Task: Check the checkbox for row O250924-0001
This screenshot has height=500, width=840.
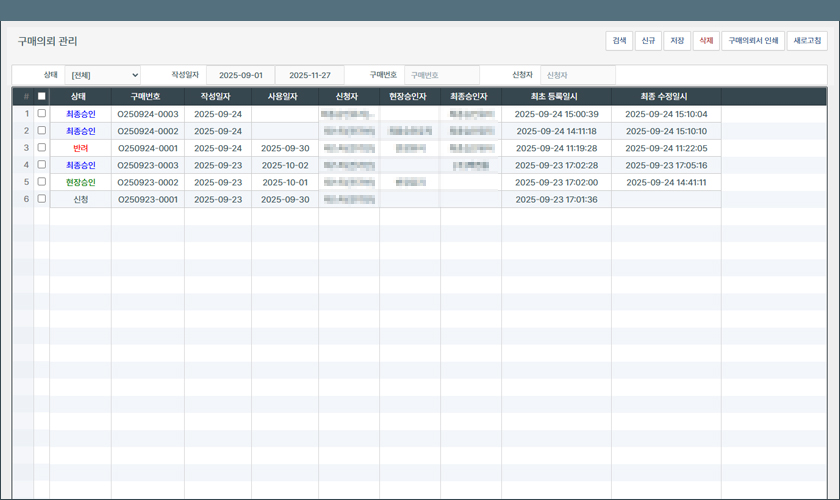Action: click(42, 148)
